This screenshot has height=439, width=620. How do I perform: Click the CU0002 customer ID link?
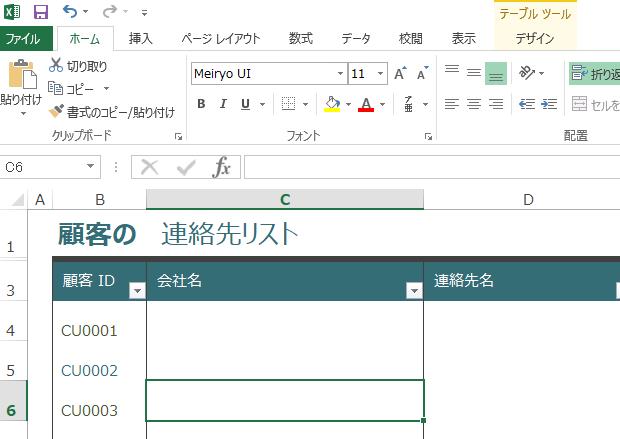point(89,371)
